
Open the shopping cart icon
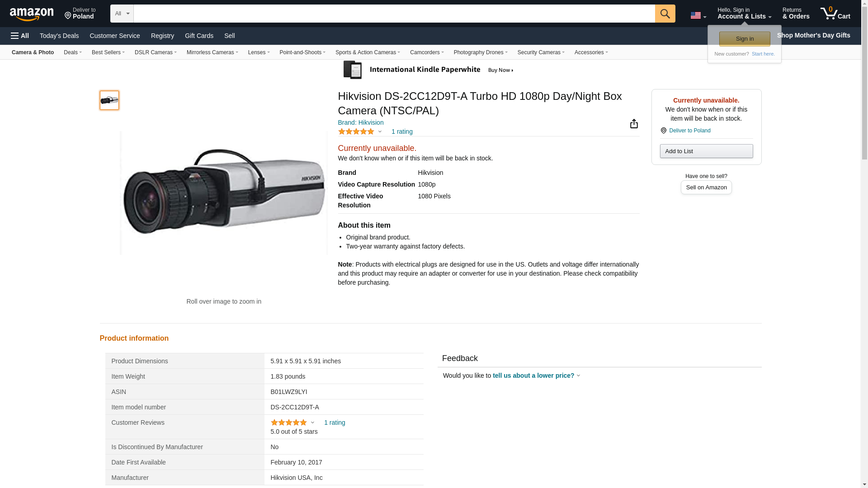coord(835,14)
